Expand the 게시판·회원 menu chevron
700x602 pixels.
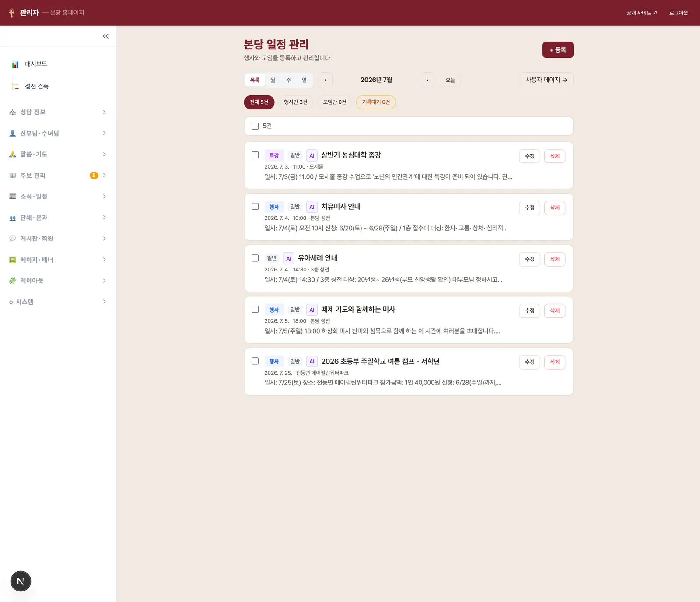point(104,239)
